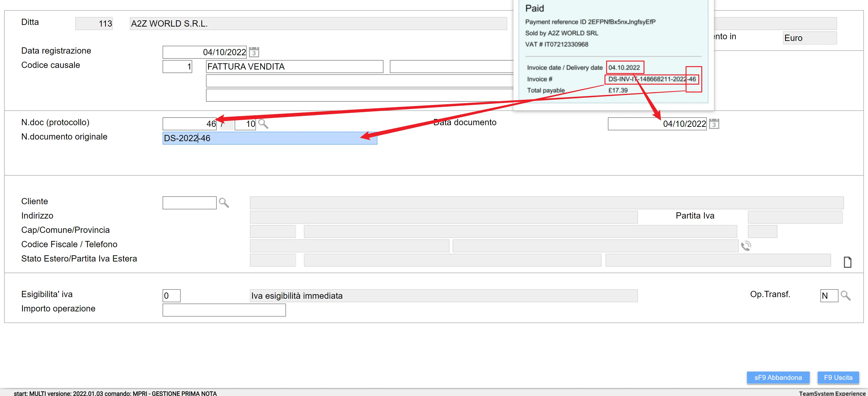Focus the Cliente code input field
This screenshot has height=396, width=868.
pos(189,203)
